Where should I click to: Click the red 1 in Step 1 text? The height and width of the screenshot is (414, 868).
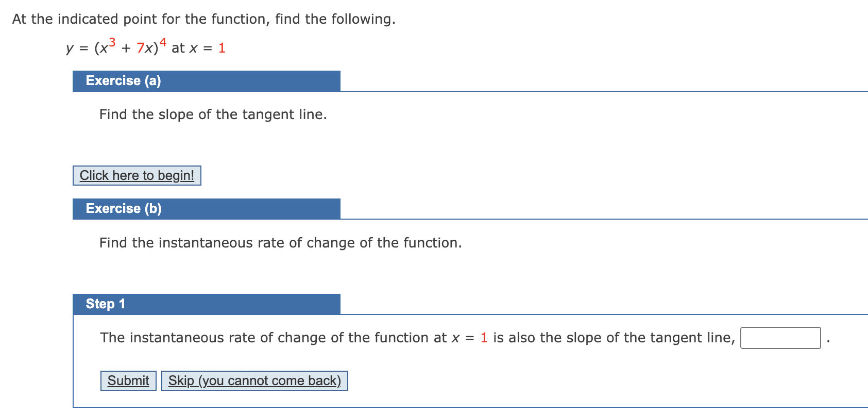[483, 338]
